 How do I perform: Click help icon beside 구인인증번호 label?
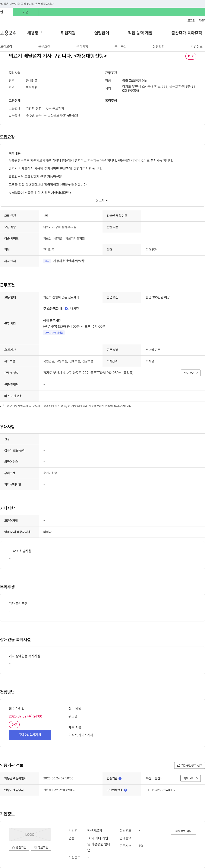125,790
